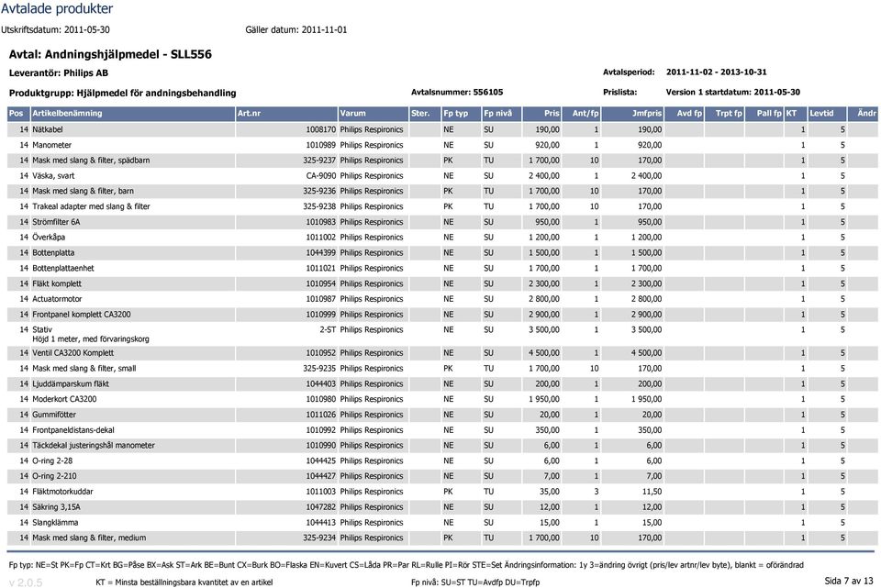Select the "Utskriftsdatum: 2011-05-30" text
This screenshot has width=881, height=588.
pyautogui.click(x=56, y=29)
